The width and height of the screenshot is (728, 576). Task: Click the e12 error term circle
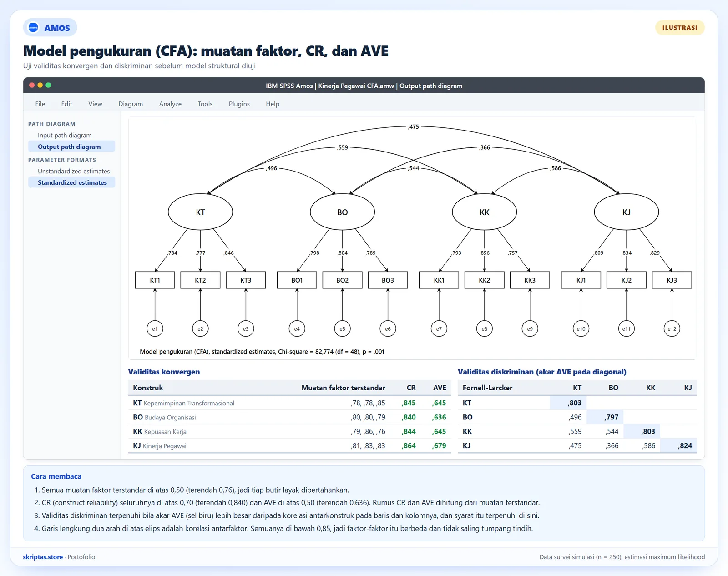pyautogui.click(x=672, y=328)
